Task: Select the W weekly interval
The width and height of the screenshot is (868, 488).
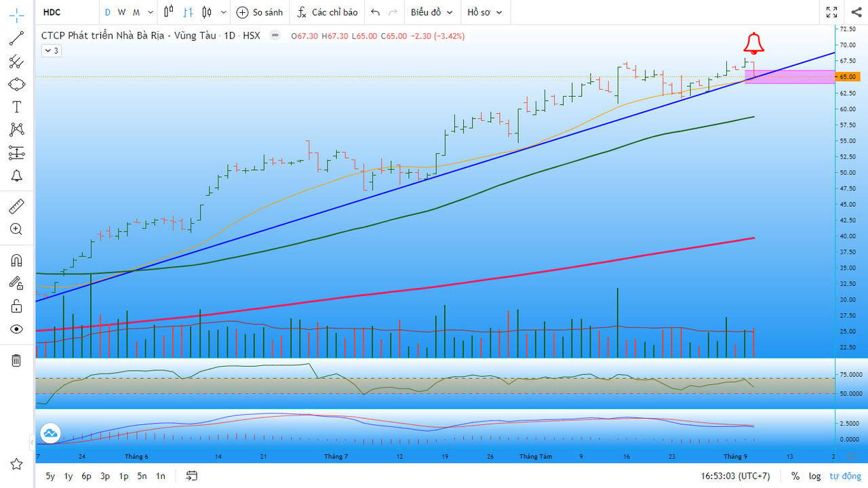Action: point(121,12)
